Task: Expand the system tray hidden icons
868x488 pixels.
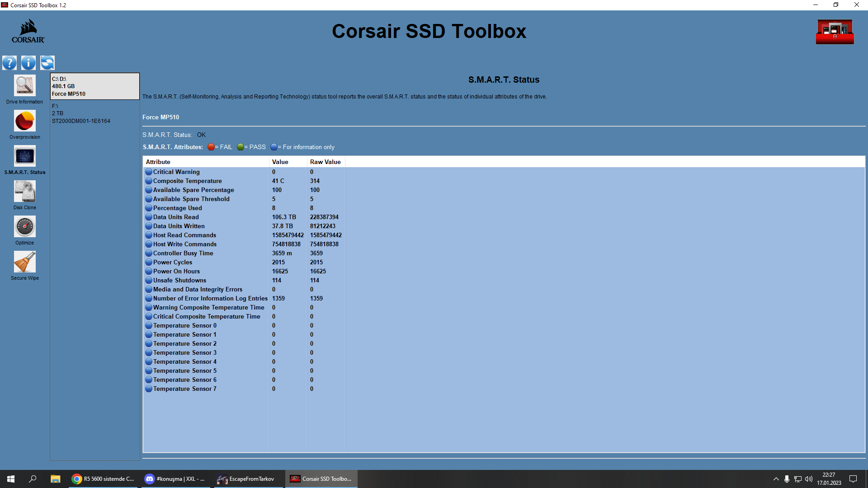Action: (776, 479)
